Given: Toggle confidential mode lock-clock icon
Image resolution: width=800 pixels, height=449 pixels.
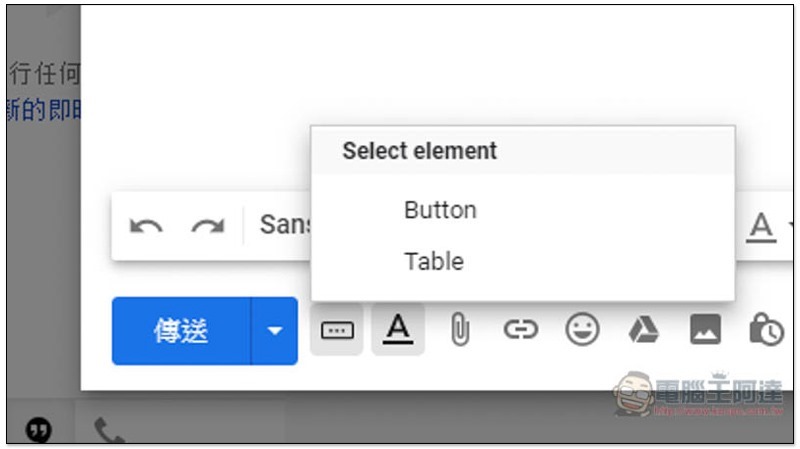Looking at the screenshot, I should click(766, 329).
